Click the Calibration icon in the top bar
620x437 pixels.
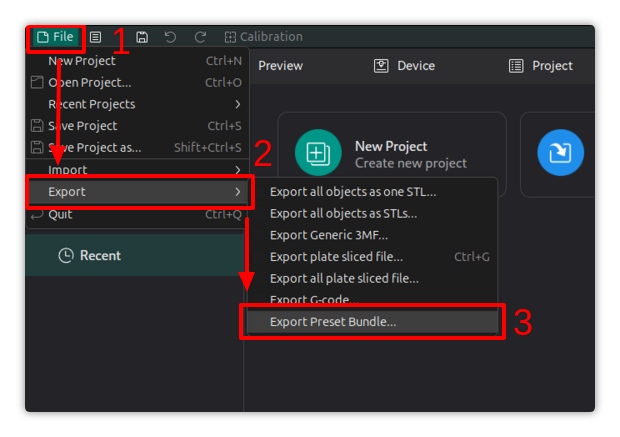(230, 37)
